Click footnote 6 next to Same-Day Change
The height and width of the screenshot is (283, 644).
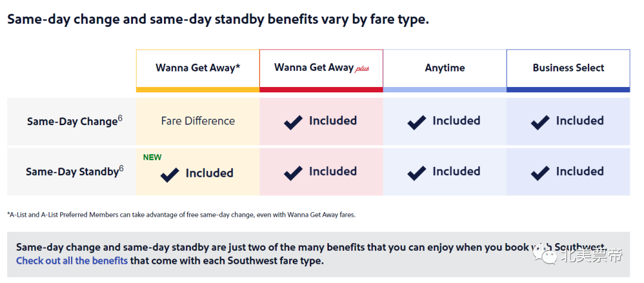click(x=120, y=118)
